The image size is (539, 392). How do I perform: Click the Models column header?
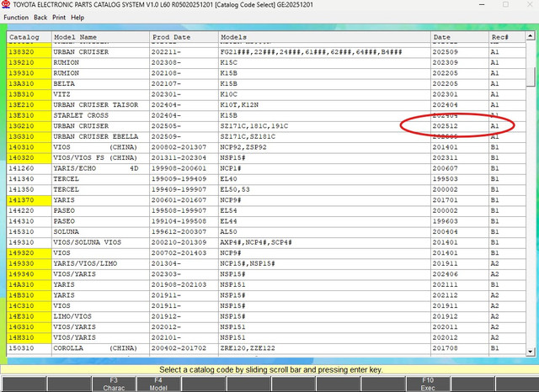pos(324,37)
